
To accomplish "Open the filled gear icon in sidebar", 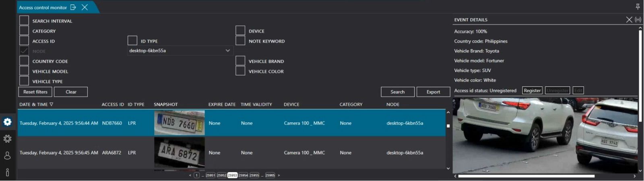I will (x=7, y=122).
